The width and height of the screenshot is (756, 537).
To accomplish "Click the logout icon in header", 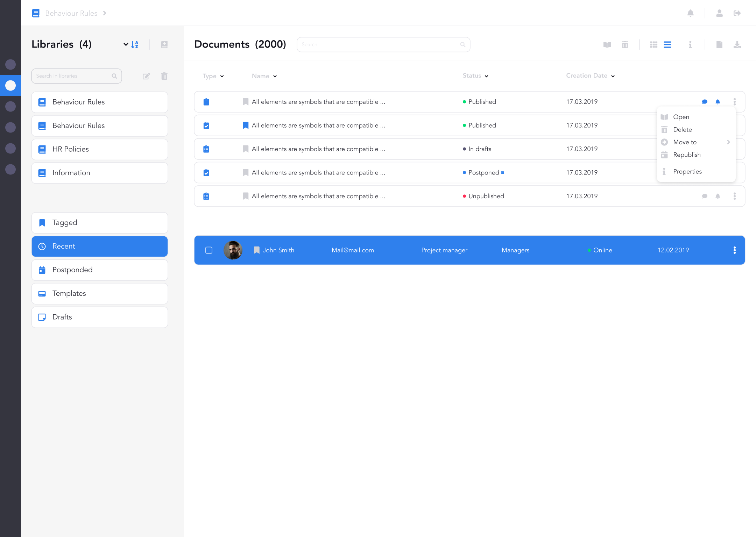I will point(737,13).
